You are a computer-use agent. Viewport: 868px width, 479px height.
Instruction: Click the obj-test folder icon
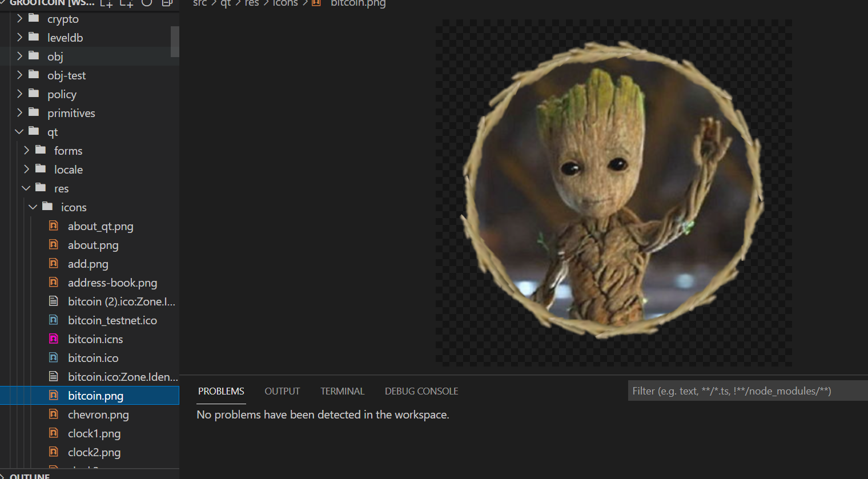34,75
